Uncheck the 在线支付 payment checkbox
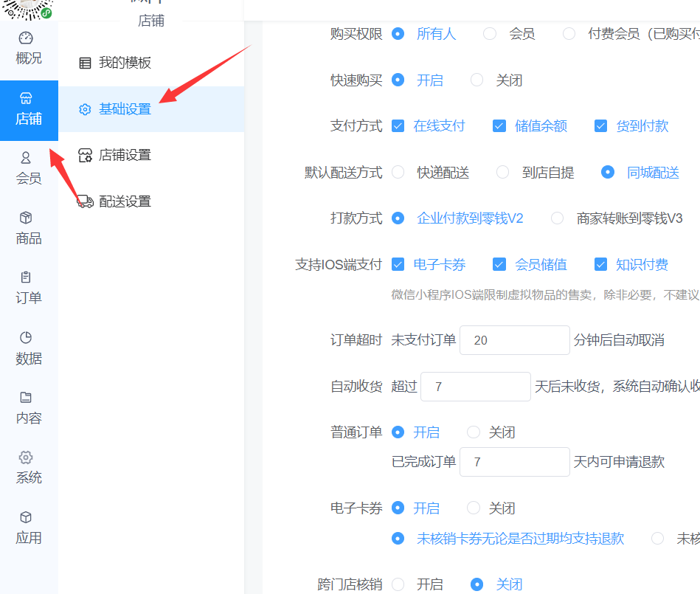The height and width of the screenshot is (594, 700). tap(398, 126)
